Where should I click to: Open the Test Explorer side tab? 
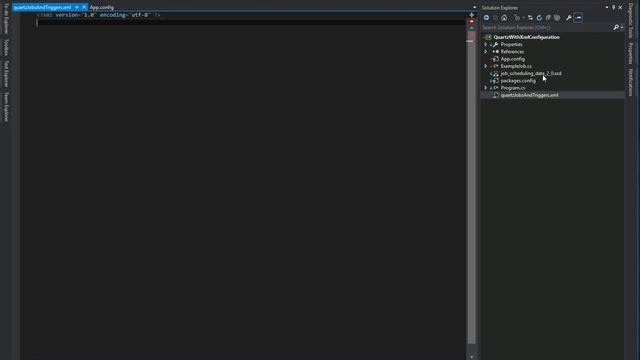tap(6, 74)
